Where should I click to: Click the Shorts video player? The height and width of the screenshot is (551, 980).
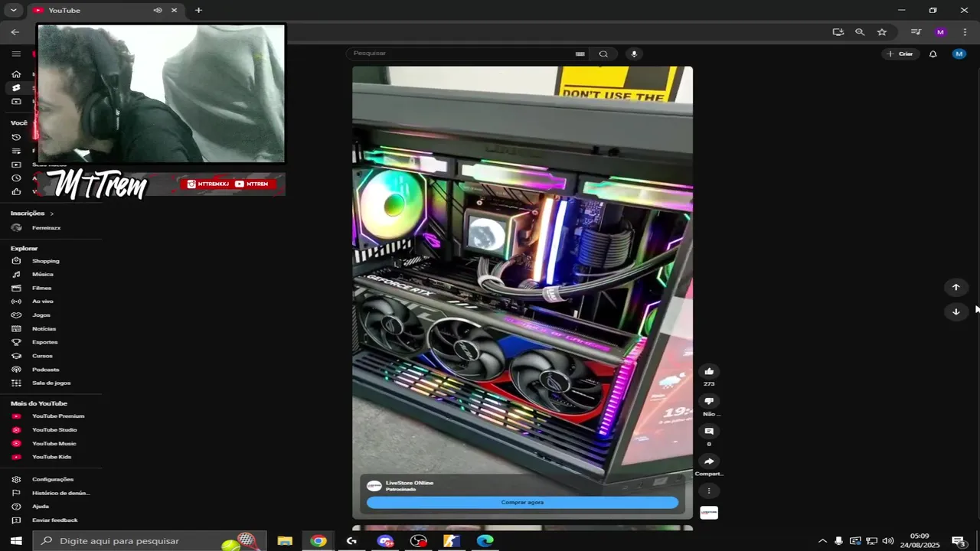[x=522, y=292]
